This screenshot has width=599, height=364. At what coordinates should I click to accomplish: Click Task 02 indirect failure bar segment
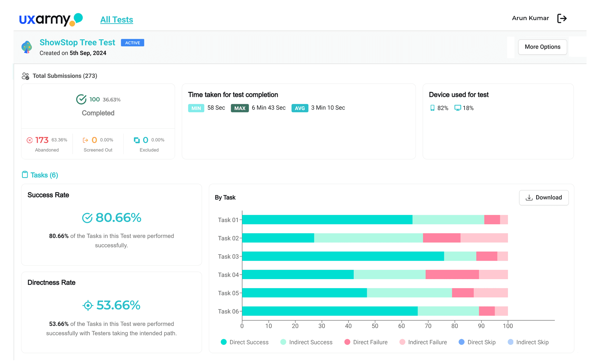(484, 238)
